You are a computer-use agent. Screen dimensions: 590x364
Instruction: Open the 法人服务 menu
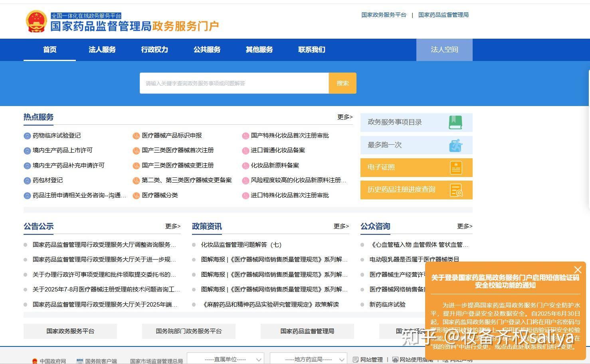(102, 50)
